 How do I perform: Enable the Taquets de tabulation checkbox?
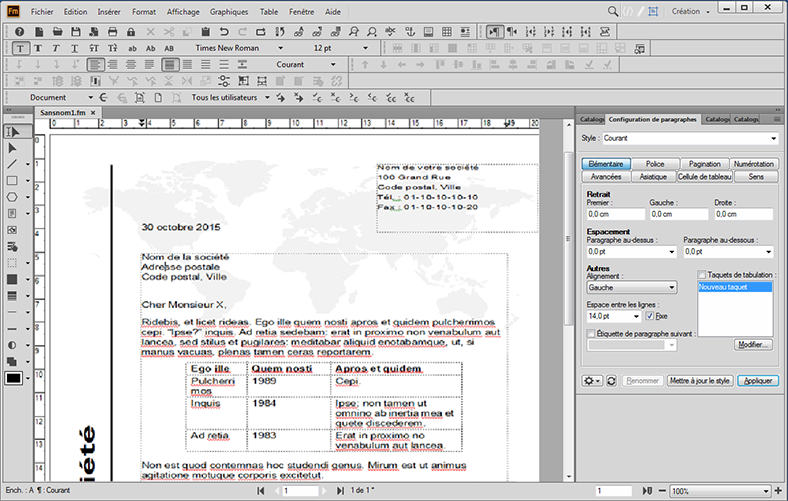point(701,274)
